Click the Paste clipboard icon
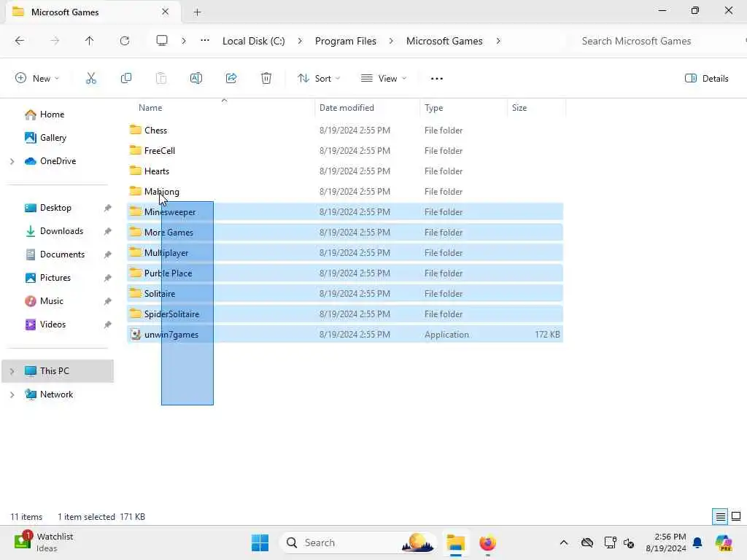The height and width of the screenshot is (560, 747). coord(161,78)
